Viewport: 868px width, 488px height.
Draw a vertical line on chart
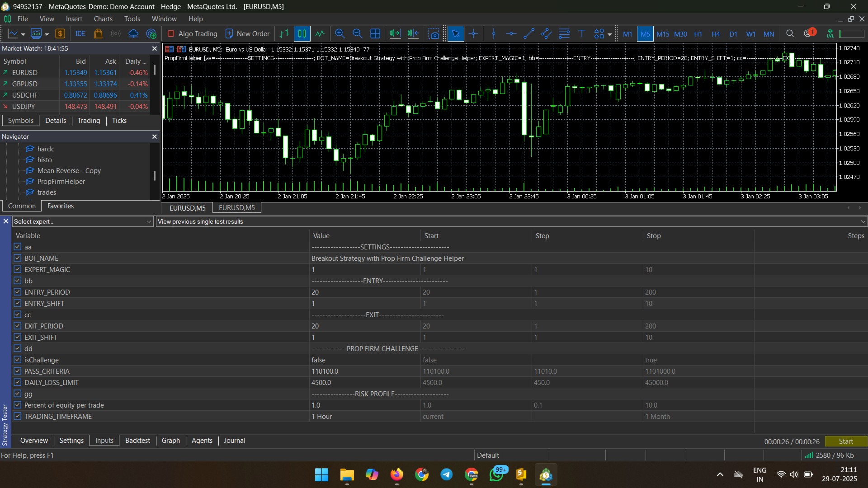pos(494,34)
